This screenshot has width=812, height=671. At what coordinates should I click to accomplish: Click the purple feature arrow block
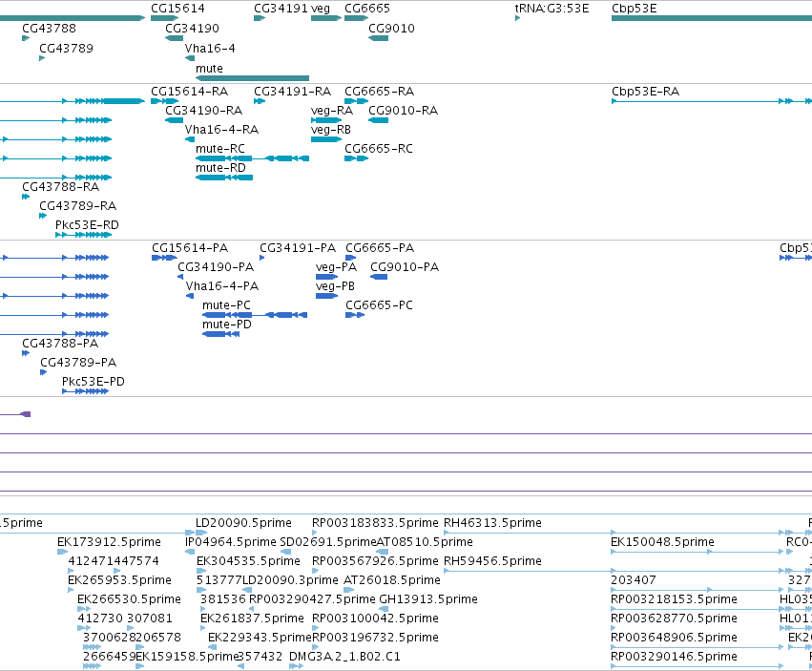click(26, 414)
